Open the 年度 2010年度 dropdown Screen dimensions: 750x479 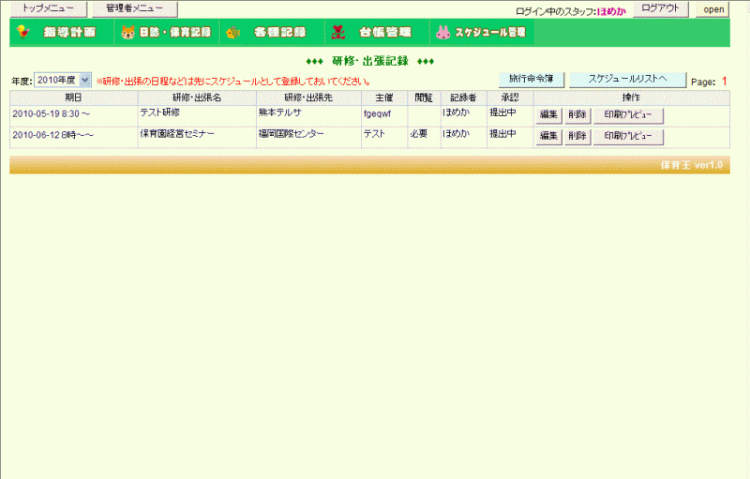click(x=63, y=80)
